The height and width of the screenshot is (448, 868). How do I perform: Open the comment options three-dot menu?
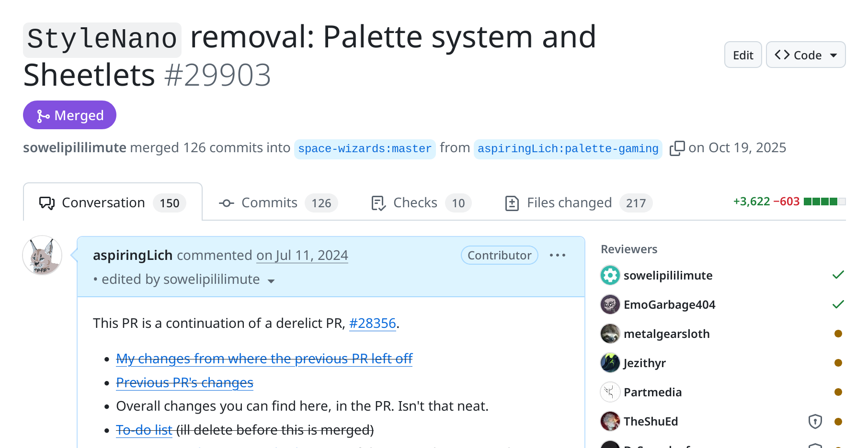[x=557, y=256]
